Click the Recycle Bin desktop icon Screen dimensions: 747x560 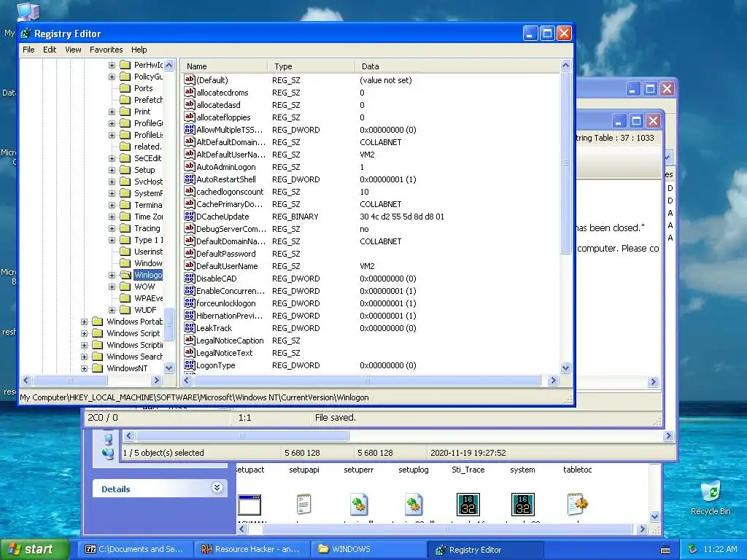(711, 491)
